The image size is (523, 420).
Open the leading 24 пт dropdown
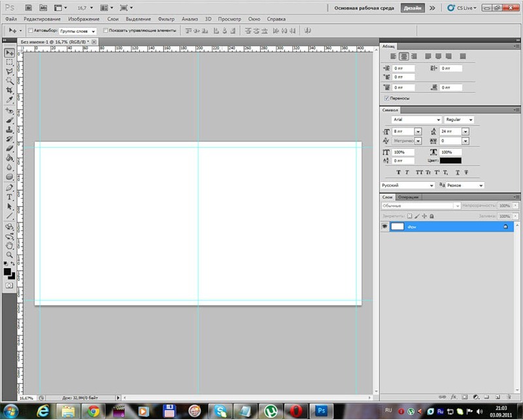click(465, 131)
